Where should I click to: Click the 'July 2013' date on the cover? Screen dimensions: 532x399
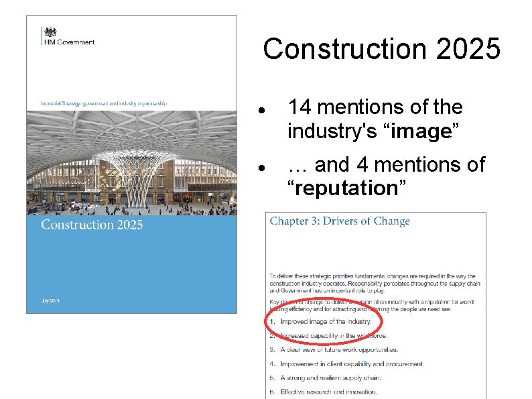tap(50, 300)
